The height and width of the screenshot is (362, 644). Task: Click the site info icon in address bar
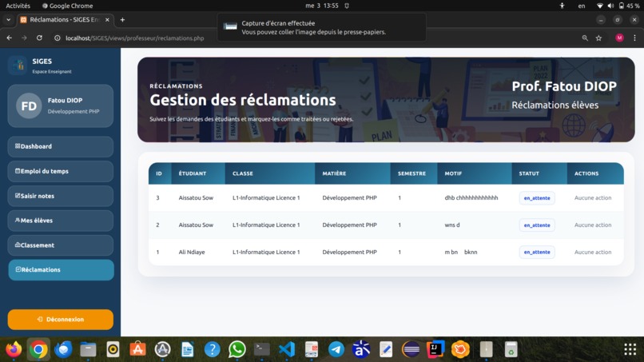click(x=58, y=38)
